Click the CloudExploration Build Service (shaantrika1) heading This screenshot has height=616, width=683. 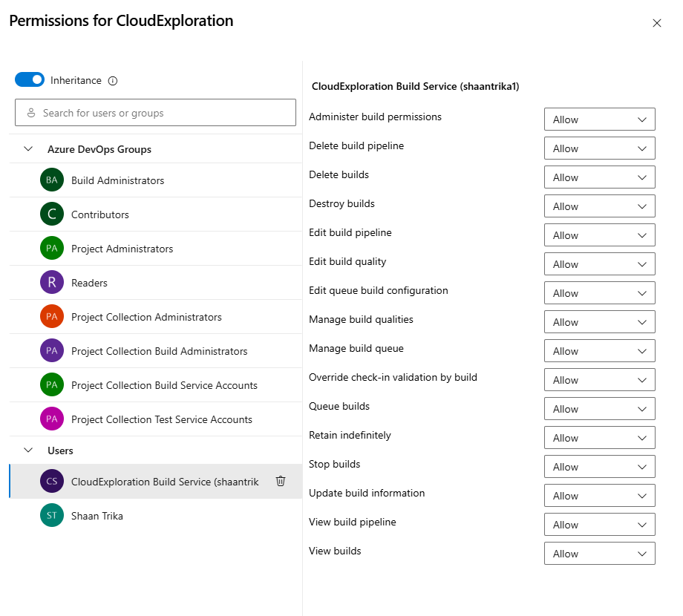(415, 86)
